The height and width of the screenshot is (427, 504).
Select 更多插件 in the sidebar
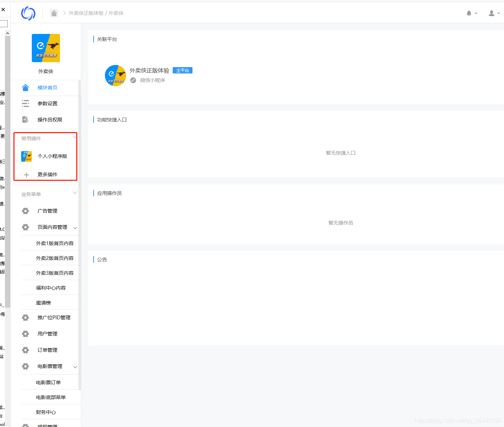point(47,174)
